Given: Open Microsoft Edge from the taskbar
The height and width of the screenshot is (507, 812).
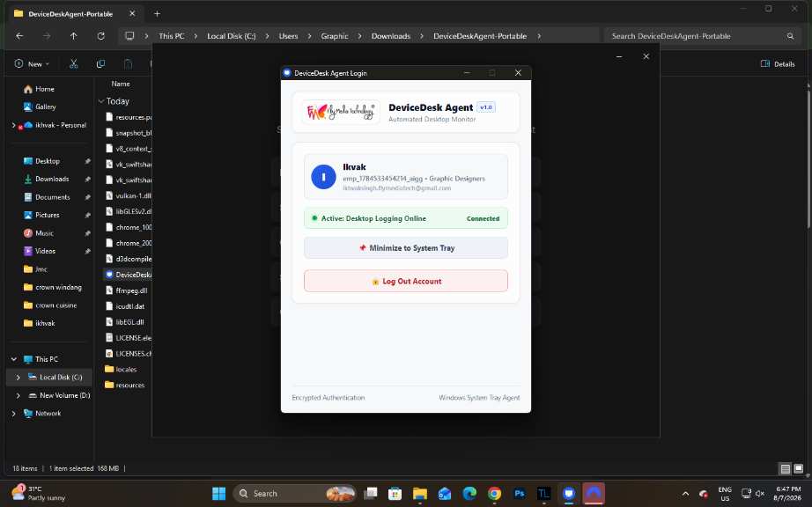Looking at the screenshot, I should pyautogui.click(x=469, y=494).
